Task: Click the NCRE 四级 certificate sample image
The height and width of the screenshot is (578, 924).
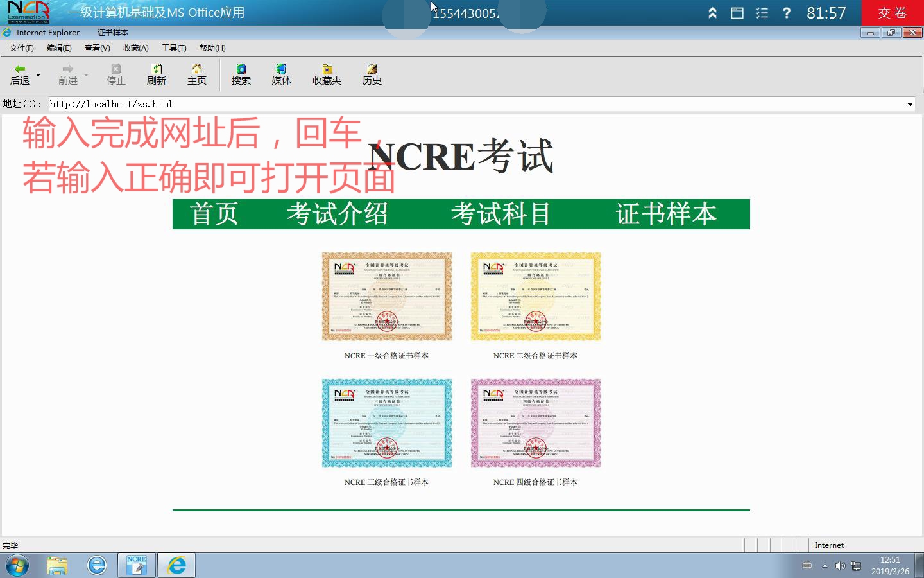Action: pos(536,423)
